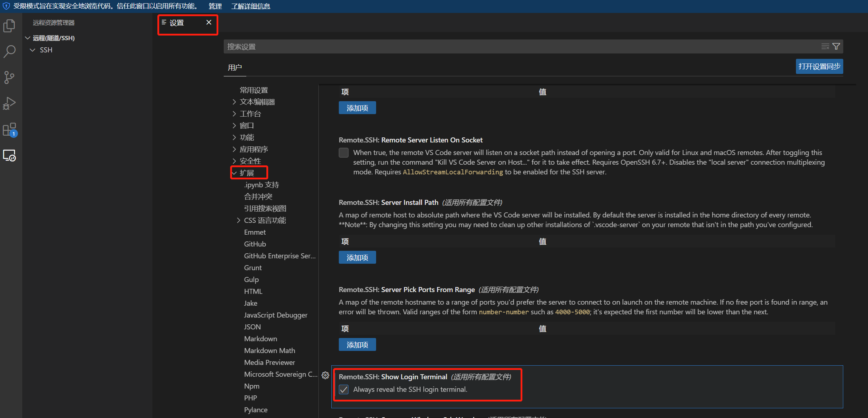
Task: Click 添加项 under Server Pick Ports From Range
Action: [357, 345]
